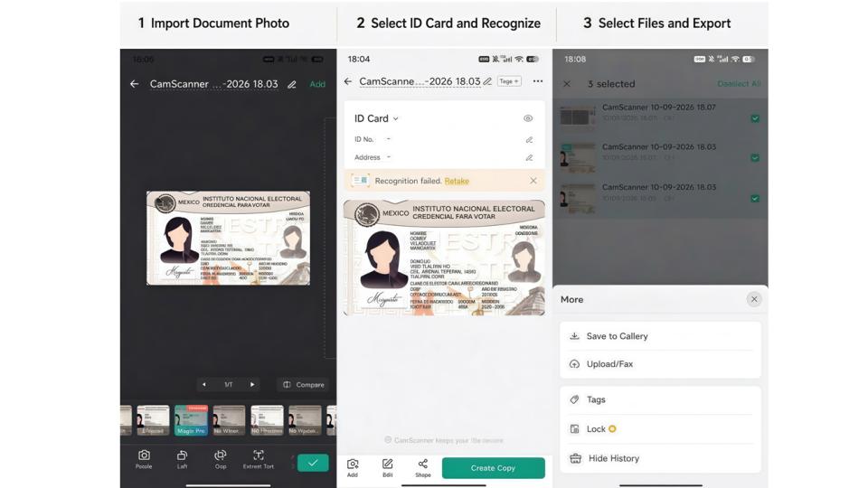Tap the large ID card image on recognize screen
The width and height of the screenshot is (868, 488).
tap(444, 258)
